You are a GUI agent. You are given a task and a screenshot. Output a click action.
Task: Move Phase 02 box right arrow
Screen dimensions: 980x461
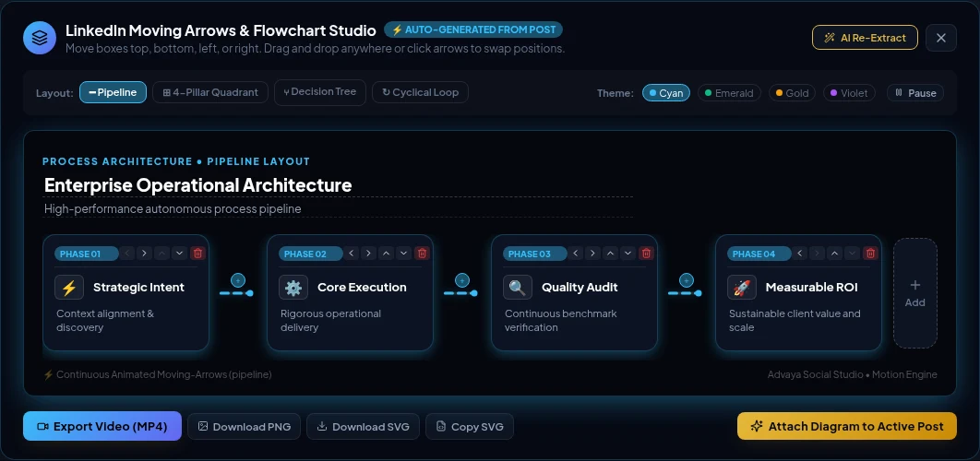pos(369,253)
